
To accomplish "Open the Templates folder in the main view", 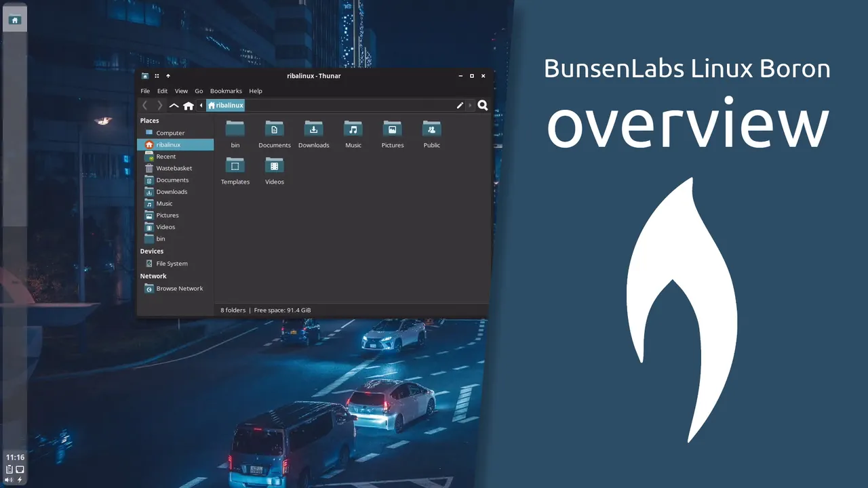I will pyautogui.click(x=235, y=171).
